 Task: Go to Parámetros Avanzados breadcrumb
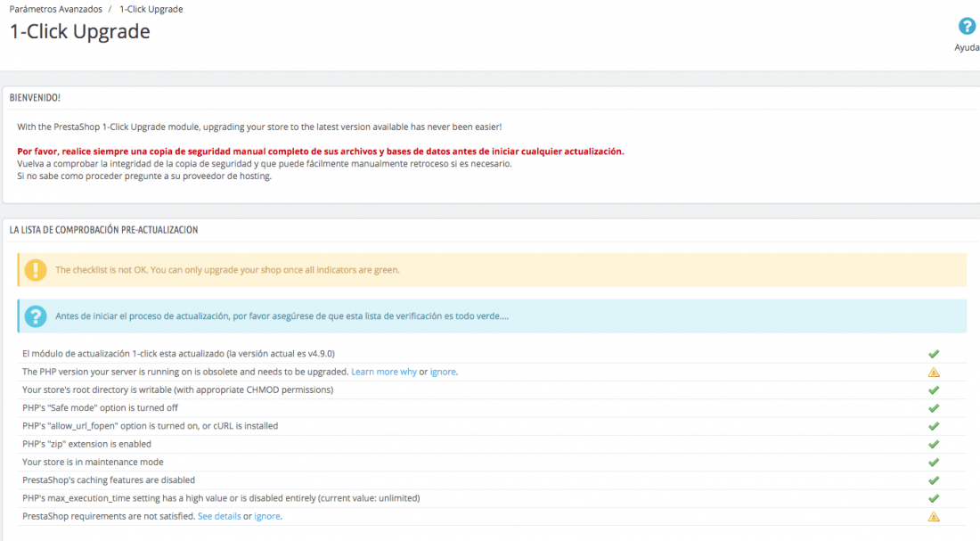pyautogui.click(x=55, y=10)
